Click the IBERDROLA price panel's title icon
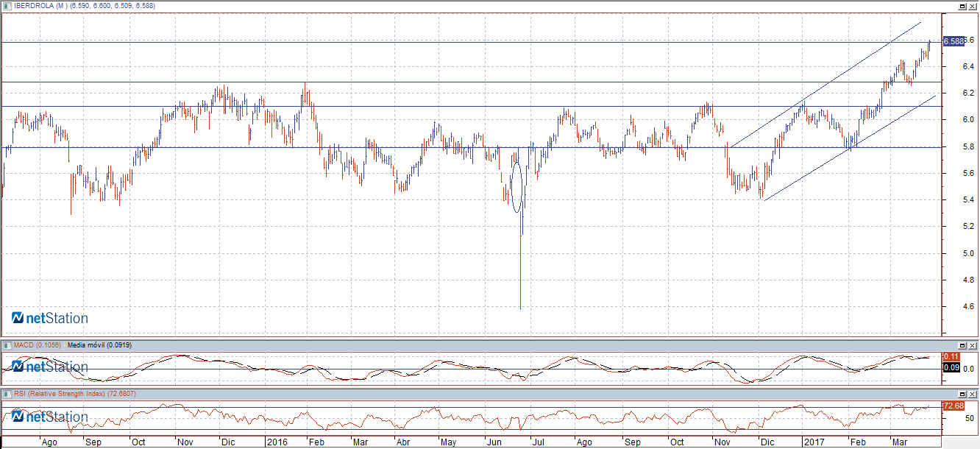Image resolution: width=980 pixels, height=449 pixels. click(8, 5)
